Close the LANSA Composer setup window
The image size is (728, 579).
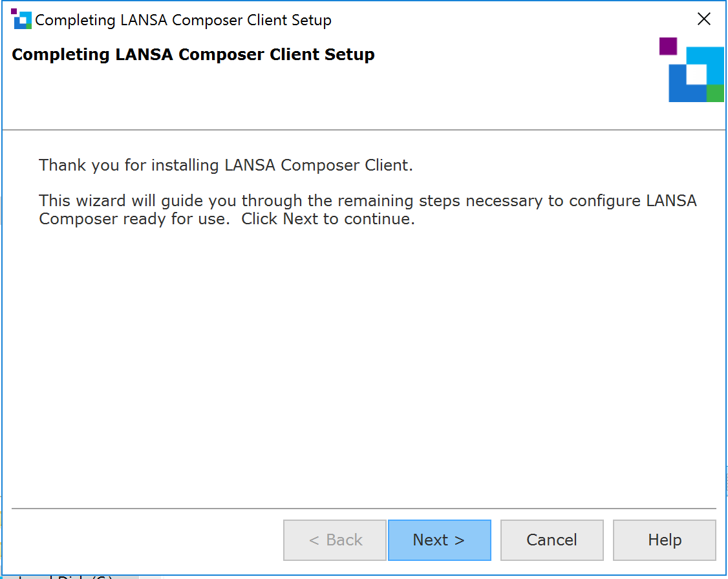[x=704, y=19]
